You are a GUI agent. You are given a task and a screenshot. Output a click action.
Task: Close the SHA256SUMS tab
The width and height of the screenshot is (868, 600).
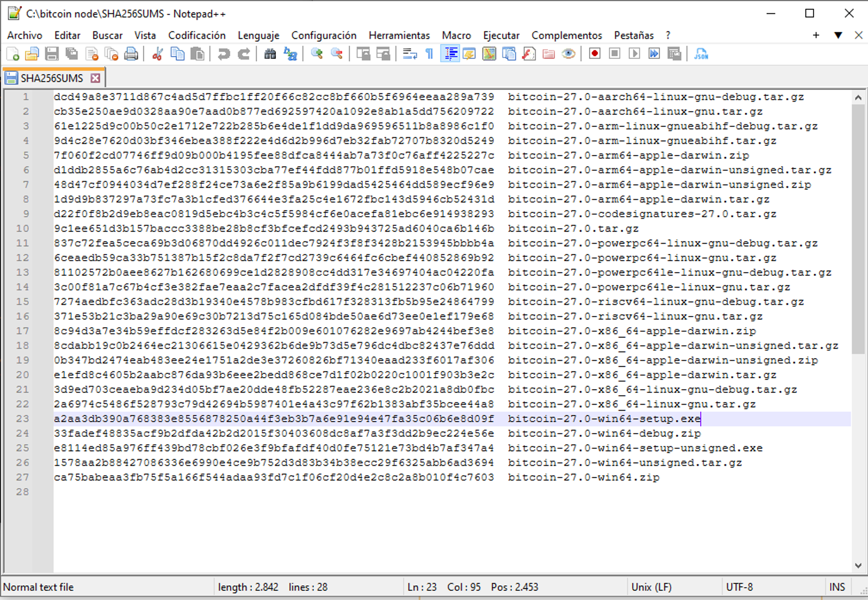point(95,78)
